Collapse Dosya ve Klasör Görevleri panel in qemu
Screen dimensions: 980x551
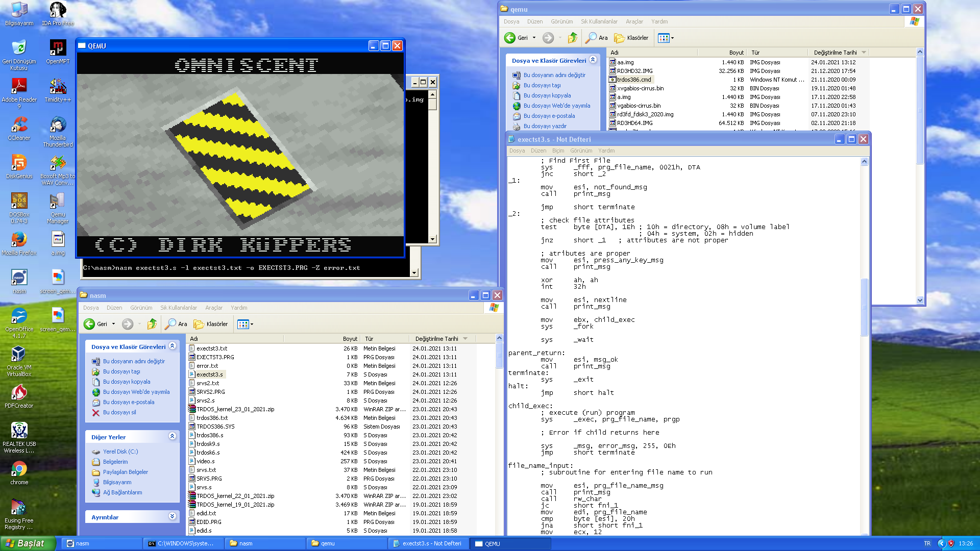pyautogui.click(x=593, y=60)
